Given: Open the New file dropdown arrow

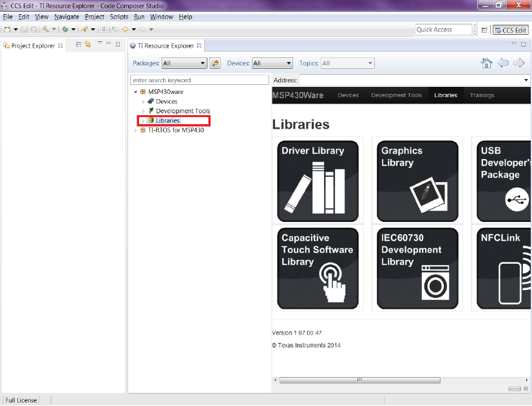Looking at the screenshot, I should coord(15,30).
